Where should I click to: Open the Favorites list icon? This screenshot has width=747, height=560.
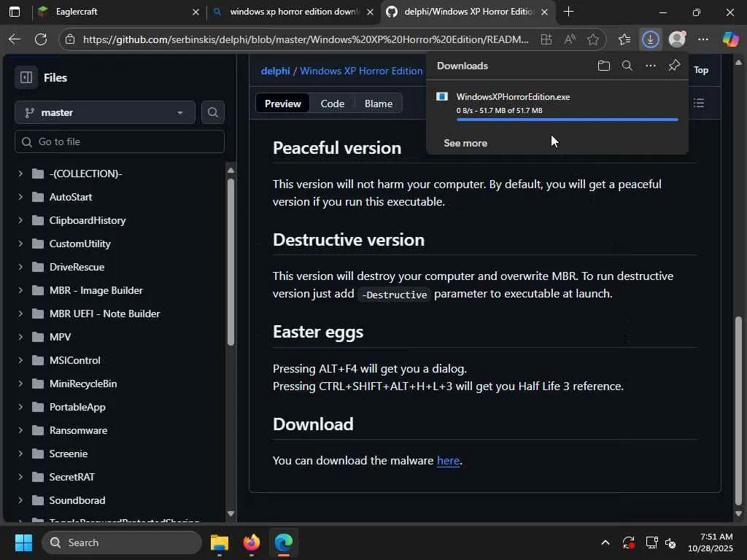pos(624,39)
